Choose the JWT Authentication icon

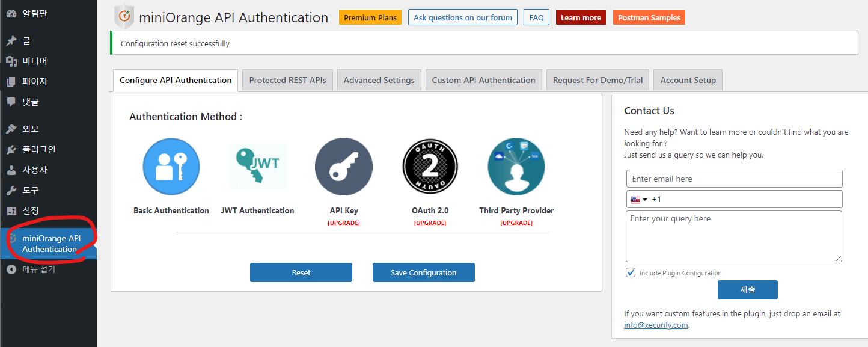[258, 167]
